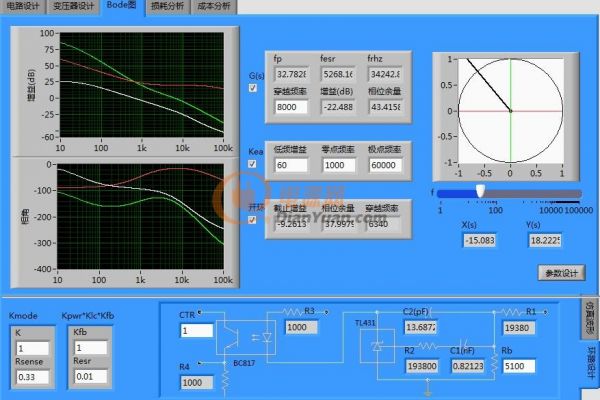Click the CTR input field
The image size is (600, 400).
(x=196, y=330)
